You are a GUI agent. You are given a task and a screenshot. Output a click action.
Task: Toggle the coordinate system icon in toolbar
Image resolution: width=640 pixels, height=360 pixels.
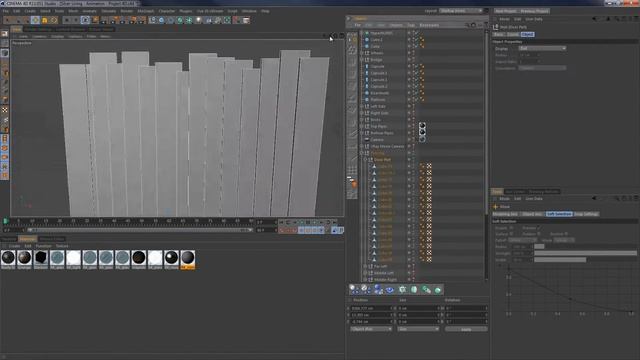[x=95, y=20]
